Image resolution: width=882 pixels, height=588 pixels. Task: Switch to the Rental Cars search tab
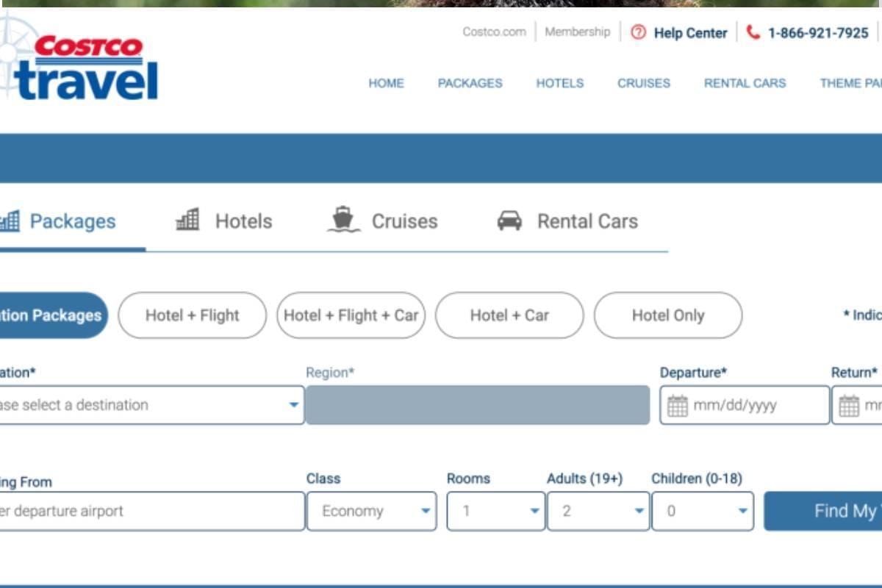567,221
